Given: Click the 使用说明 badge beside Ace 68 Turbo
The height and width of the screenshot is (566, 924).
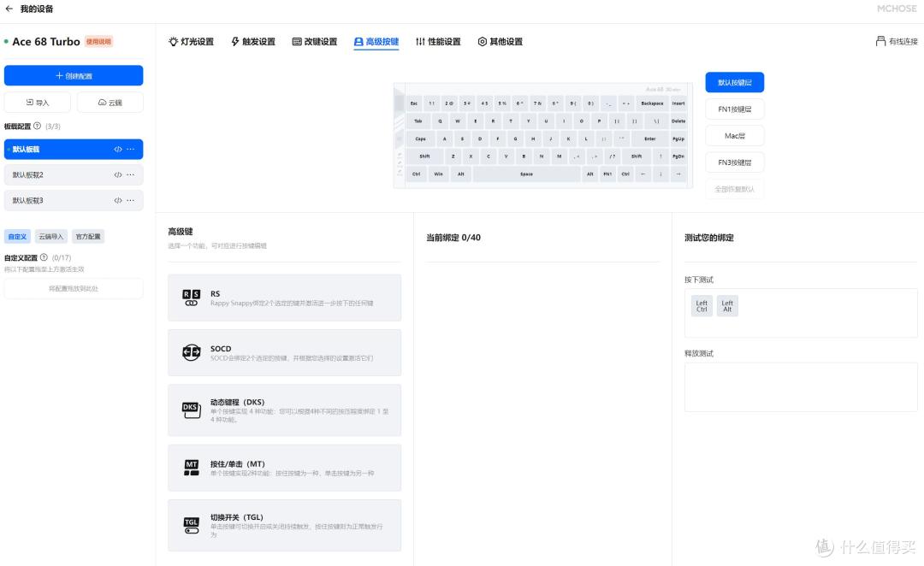Looking at the screenshot, I should click(98, 41).
